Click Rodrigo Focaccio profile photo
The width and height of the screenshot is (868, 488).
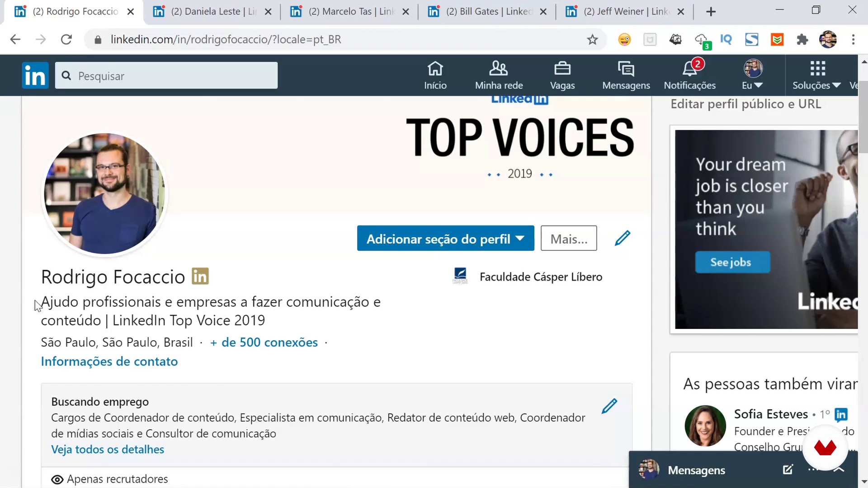[104, 193]
